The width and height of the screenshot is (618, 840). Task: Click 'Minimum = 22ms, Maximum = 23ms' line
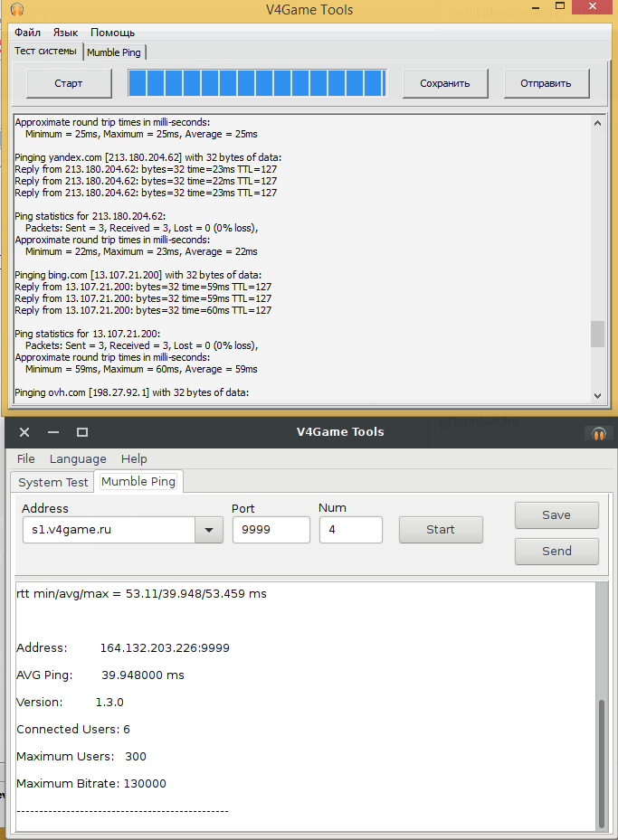pos(141,251)
